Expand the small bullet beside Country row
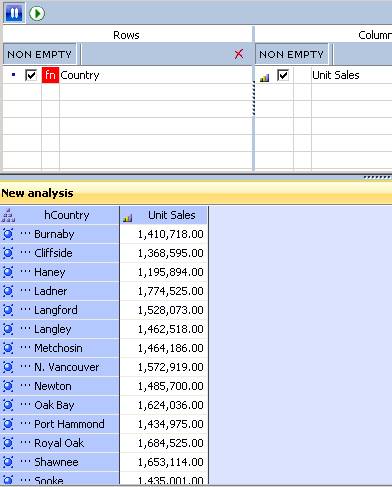 tap(13, 75)
